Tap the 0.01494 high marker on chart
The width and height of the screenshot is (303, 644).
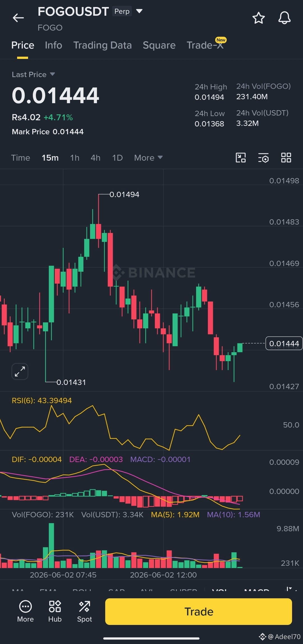pyautogui.click(x=124, y=195)
